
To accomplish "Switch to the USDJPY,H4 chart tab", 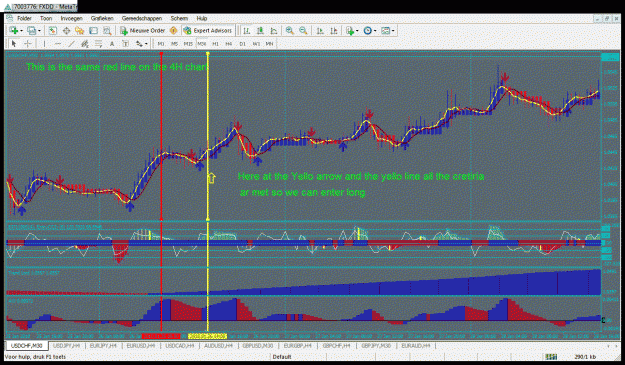I will pos(67,346).
